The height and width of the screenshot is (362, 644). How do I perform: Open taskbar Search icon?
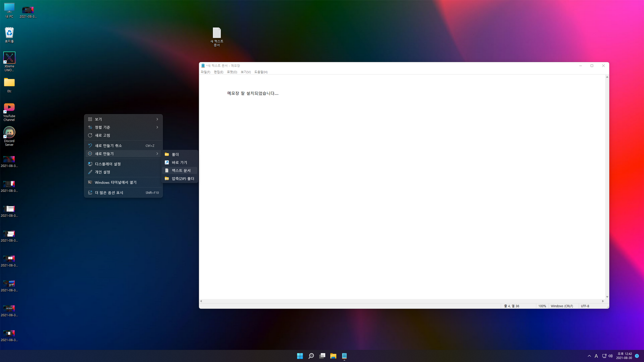coord(311,356)
